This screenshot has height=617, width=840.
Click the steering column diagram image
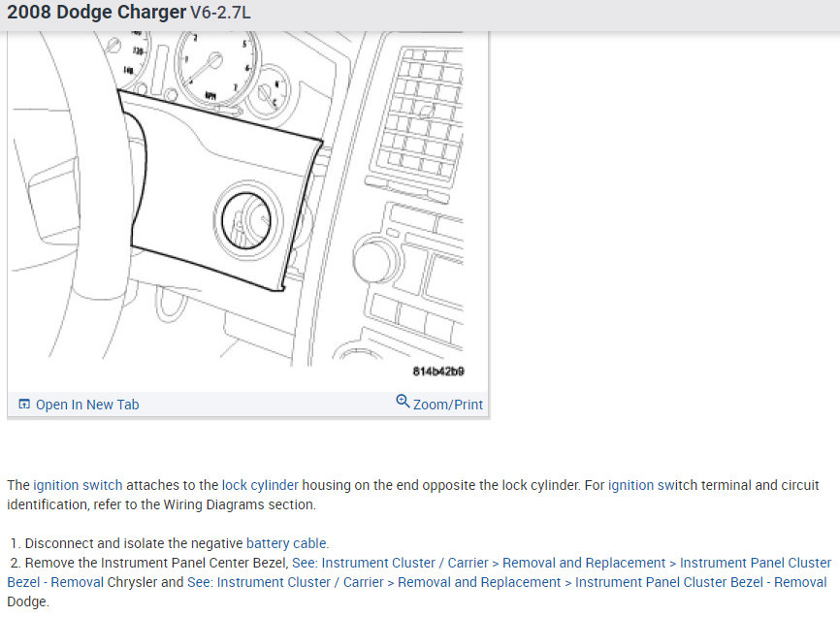pos(238,199)
